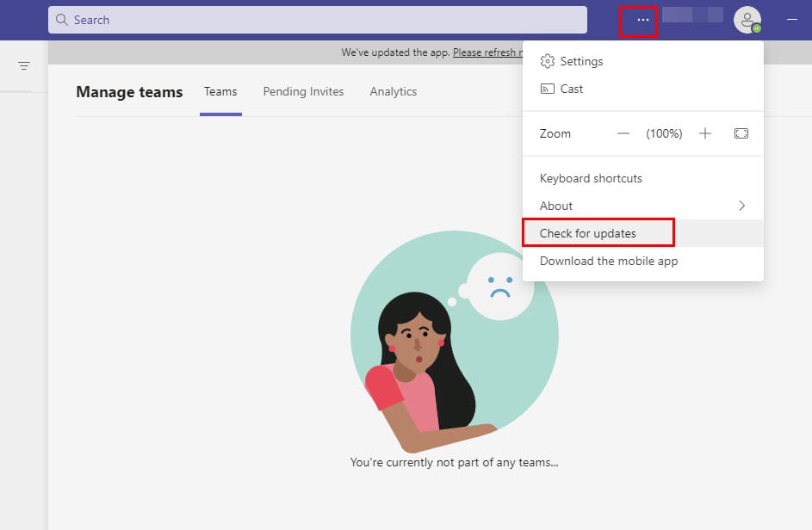This screenshot has width=812, height=530.
Task: Switch to the Pending Invites tab
Action: [x=303, y=91]
